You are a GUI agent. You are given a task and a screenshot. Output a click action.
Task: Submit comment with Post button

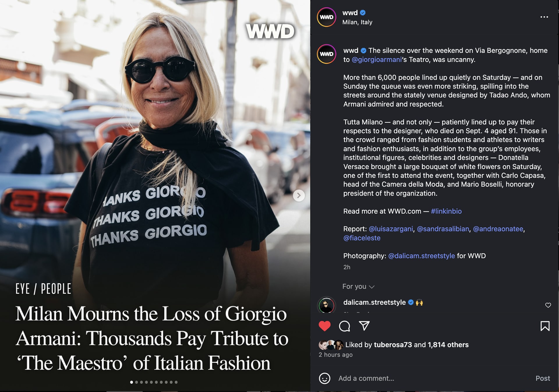point(543,378)
